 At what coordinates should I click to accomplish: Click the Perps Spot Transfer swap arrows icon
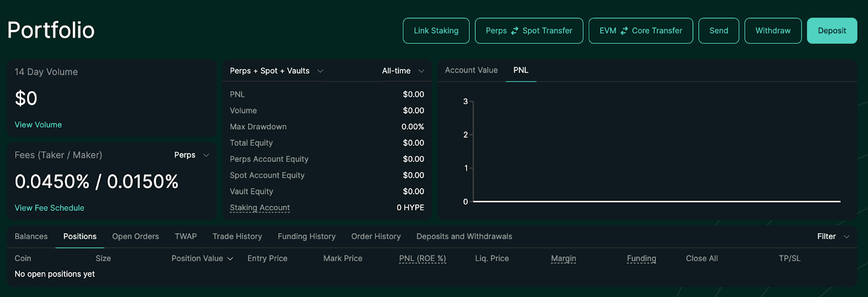(514, 31)
